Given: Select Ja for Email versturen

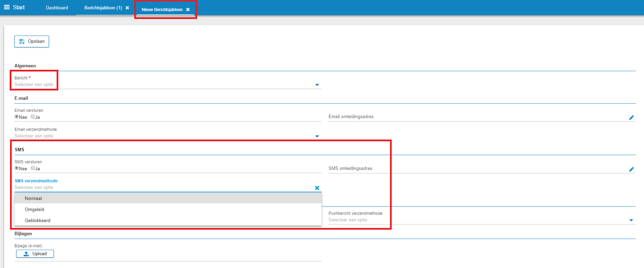Looking at the screenshot, I should tap(33, 117).
